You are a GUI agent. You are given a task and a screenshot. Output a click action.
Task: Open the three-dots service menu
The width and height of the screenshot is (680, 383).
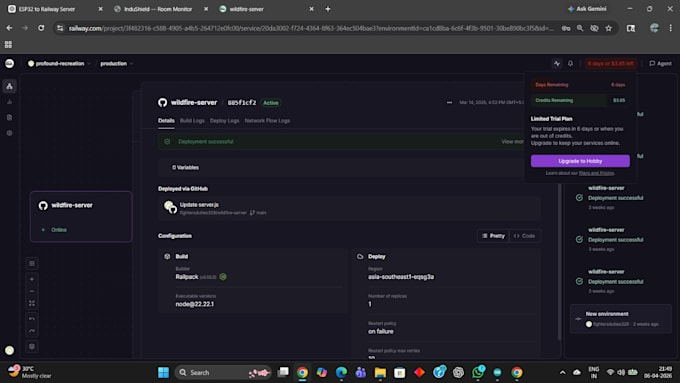(449, 102)
